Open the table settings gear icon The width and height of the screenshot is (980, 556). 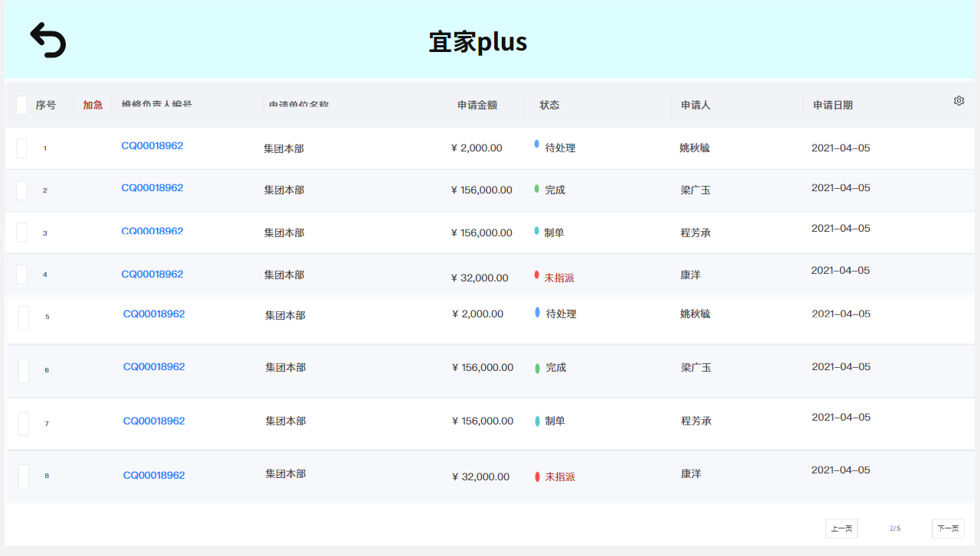[x=959, y=101]
